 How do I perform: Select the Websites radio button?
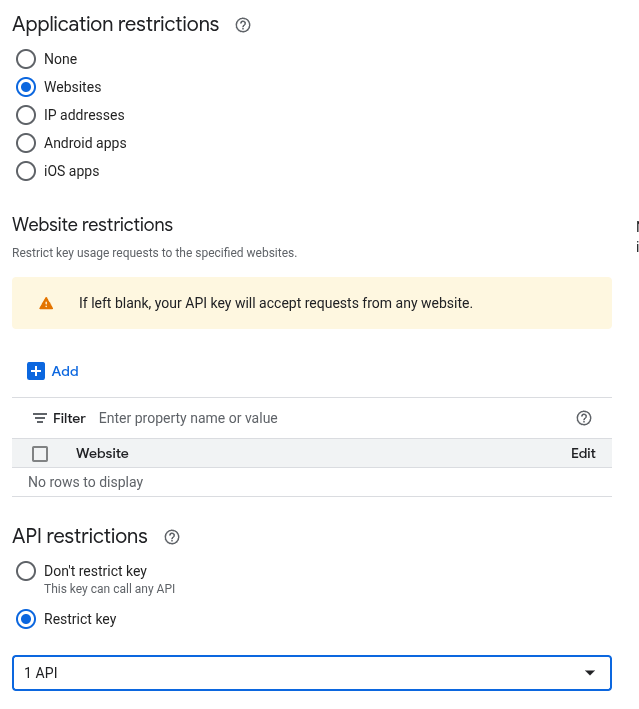26,87
